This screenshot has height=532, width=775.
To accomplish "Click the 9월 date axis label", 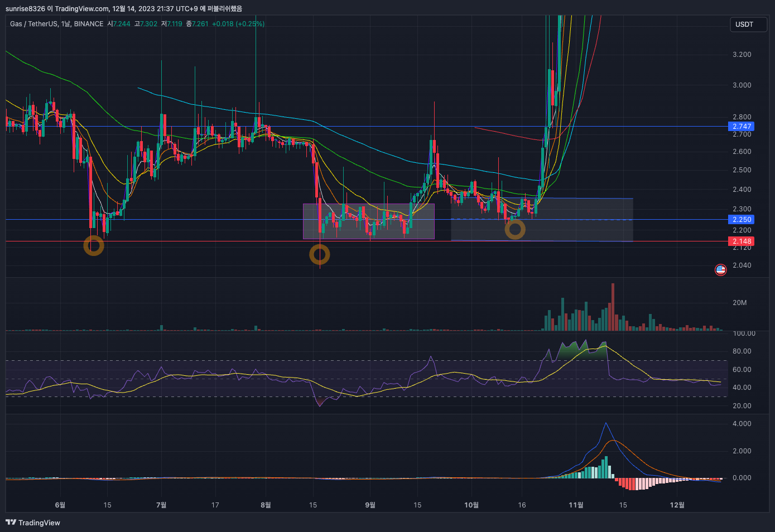I will point(370,505).
